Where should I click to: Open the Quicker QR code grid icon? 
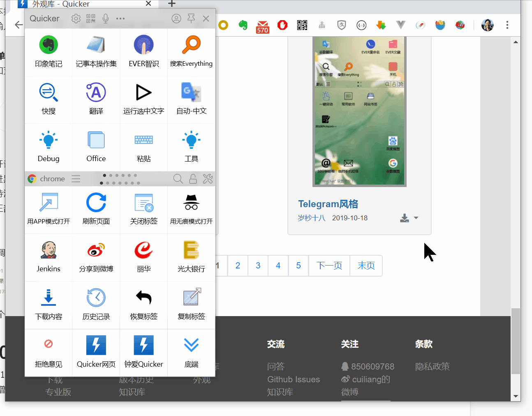coord(91,18)
